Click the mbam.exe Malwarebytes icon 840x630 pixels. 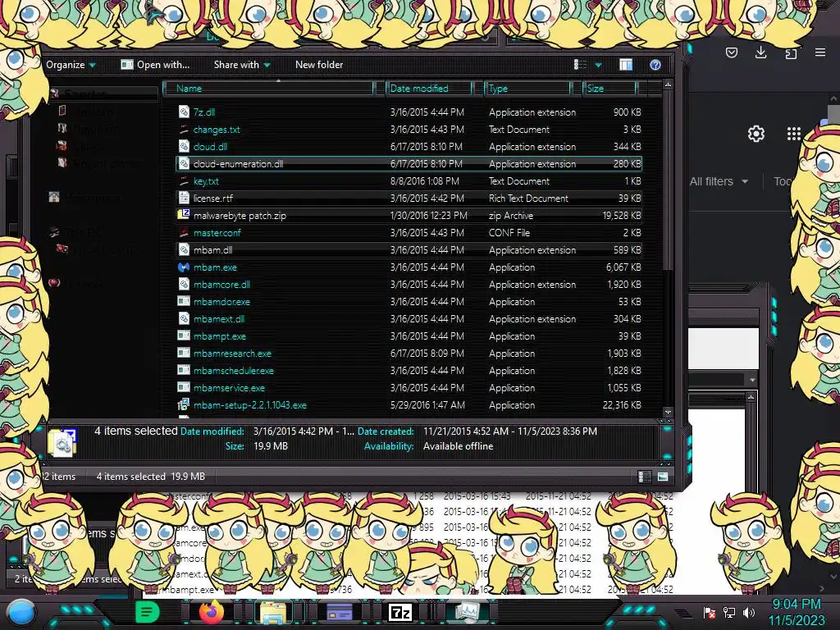coord(184,267)
